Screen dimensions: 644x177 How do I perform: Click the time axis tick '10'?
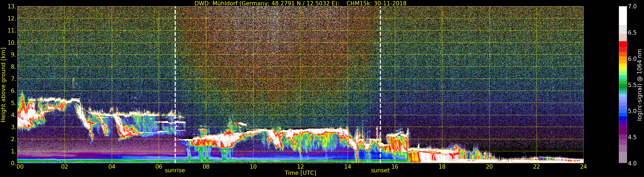[x=253, y=166]
